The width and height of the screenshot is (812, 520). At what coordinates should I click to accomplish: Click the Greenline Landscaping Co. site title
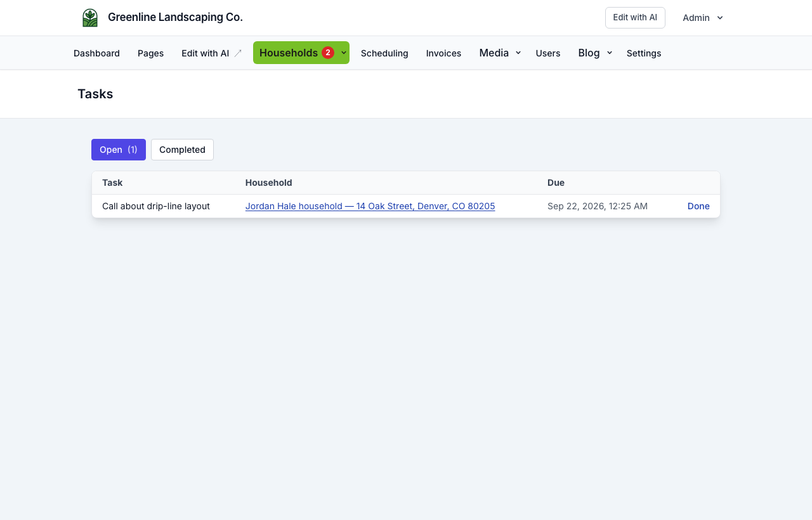[x=175, y=17]
